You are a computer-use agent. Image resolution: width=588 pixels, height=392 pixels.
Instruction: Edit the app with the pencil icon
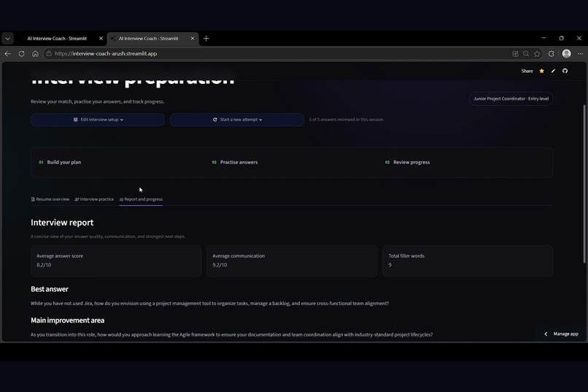(553, 71)
